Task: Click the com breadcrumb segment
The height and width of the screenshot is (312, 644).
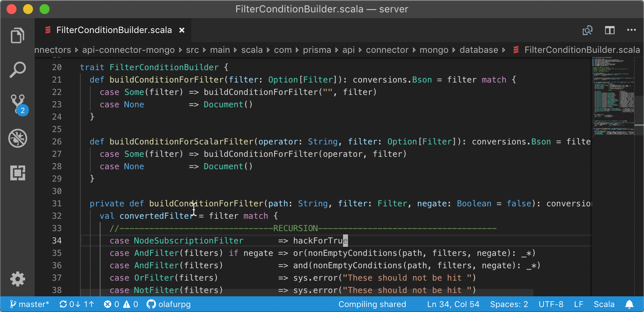Action: coord(283,50)
